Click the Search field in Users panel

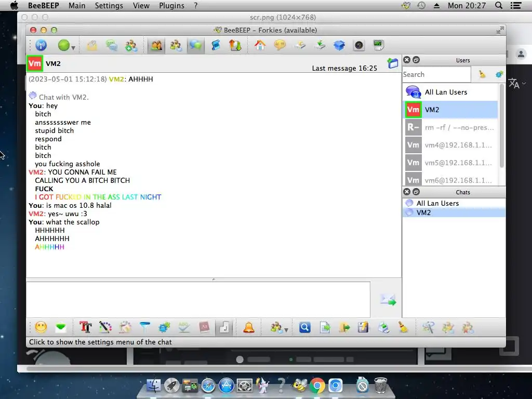pos(436,74)
